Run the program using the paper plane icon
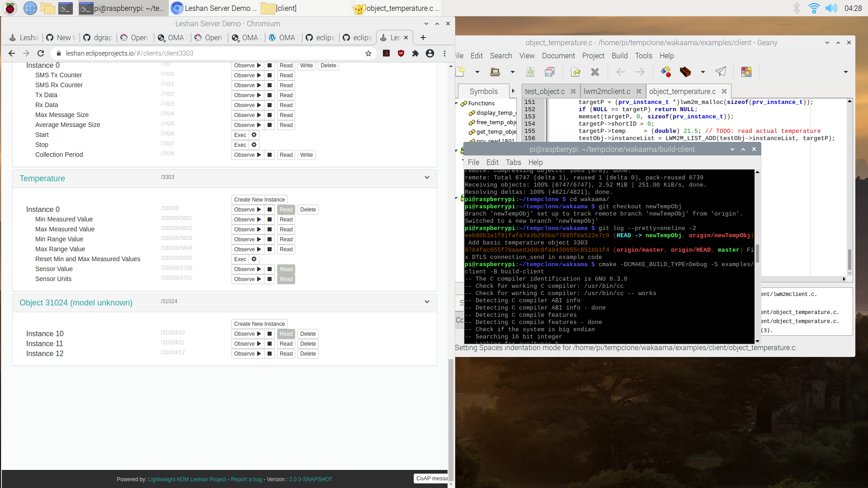 (x=720, y=72)
